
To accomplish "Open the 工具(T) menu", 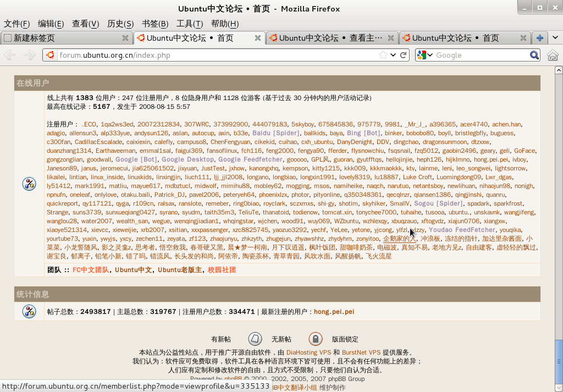I will click(x=190, y=24).
